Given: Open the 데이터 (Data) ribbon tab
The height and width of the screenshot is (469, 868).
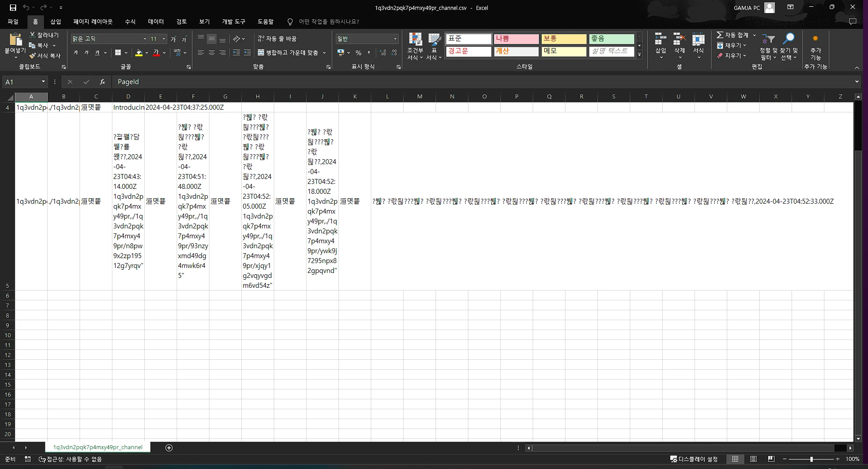Looking at the screenshot, I should tap(156, 22).
